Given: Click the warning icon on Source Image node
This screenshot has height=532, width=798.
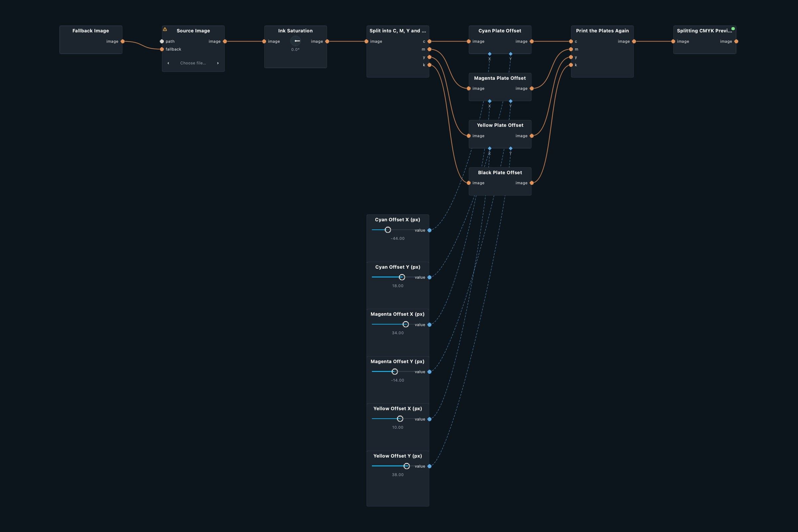Looking at the screenshot, I should pos(165,29).
